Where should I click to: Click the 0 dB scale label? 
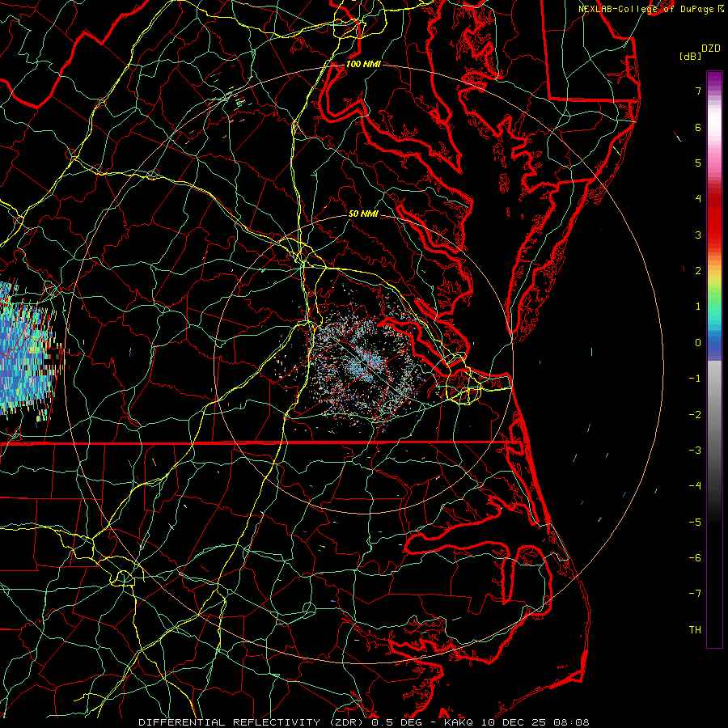698,343
